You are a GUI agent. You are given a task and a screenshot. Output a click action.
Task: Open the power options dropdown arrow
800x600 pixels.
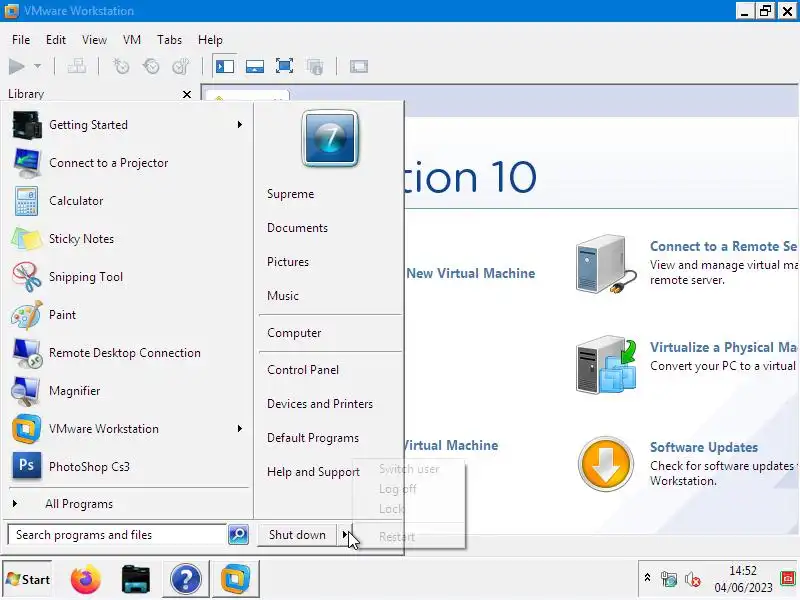pyautogui.click(x=37, y=66)
